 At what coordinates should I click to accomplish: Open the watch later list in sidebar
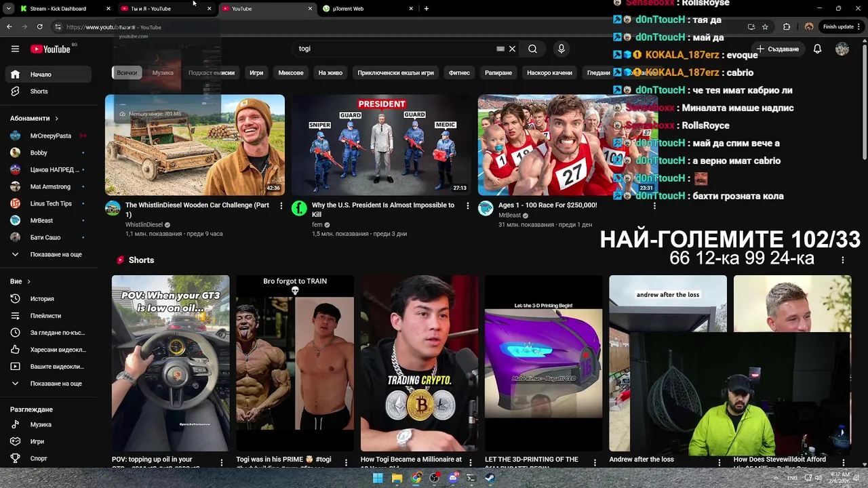pos(47,333)
